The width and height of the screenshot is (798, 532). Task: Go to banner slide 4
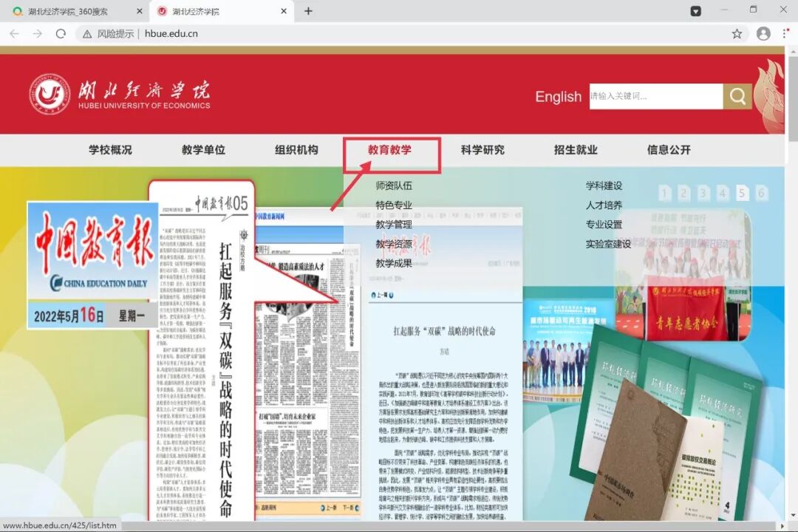[723, 194]
